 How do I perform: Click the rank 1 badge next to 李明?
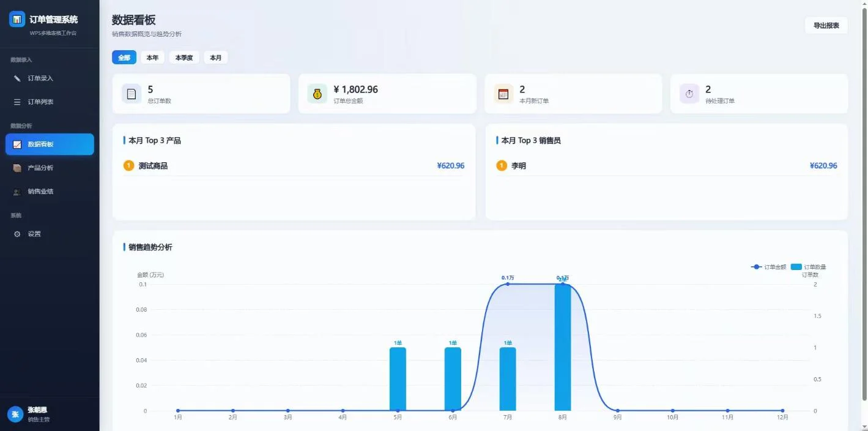coord(502,165)
